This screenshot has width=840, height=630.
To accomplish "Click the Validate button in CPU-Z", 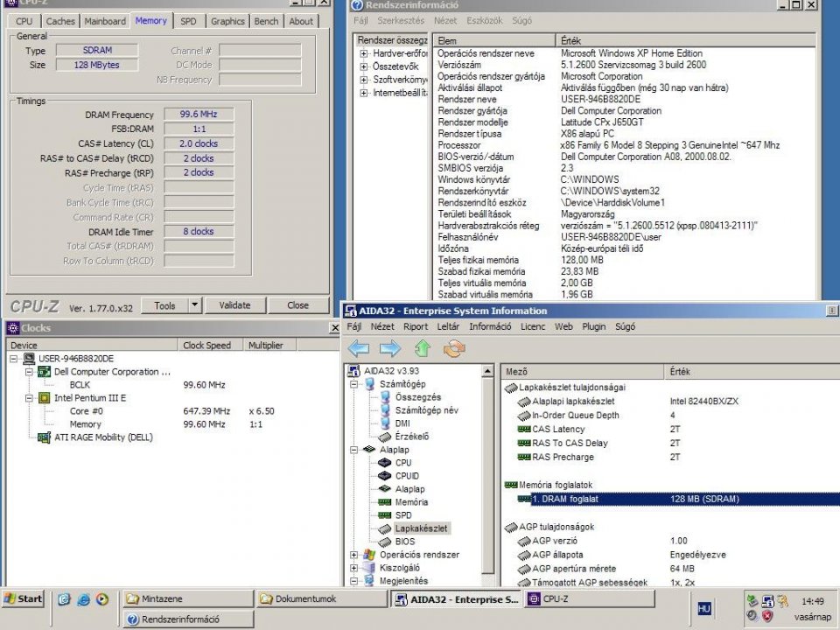I will click(x=234, y=304).
